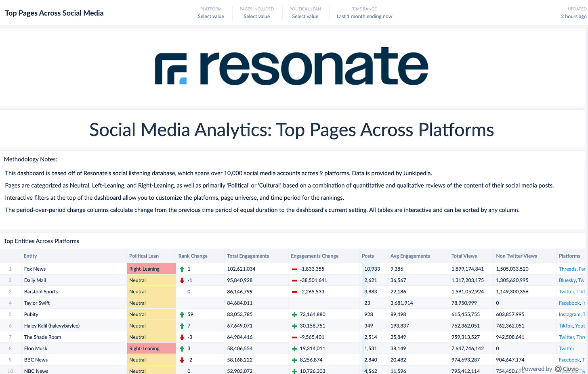Click red down arrow in Daily Mail row

point(182,280)
